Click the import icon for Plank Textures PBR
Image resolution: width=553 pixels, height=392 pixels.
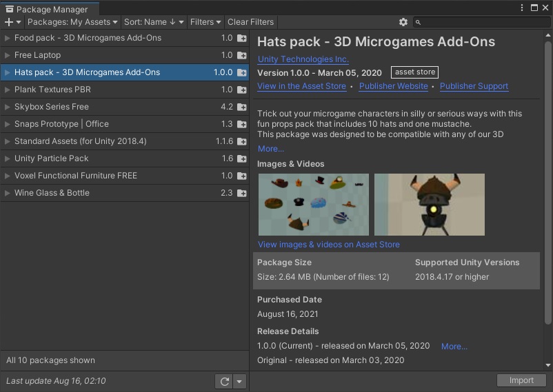click(x=241, y=90)
